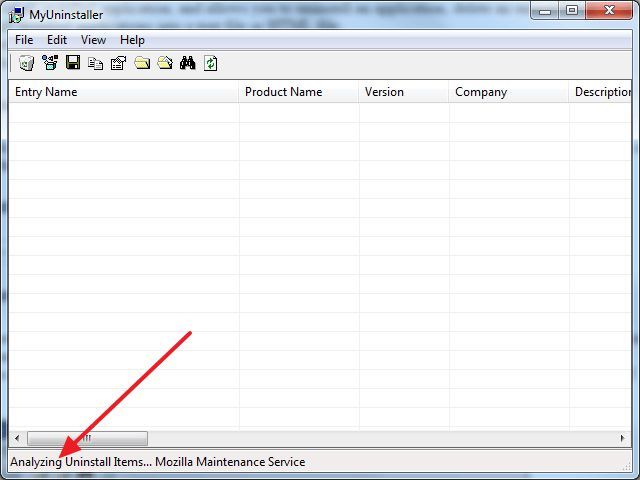Screen dimensions: 640x480
Task: Click the closed yellow folder icon
Action: pos(142,63)
